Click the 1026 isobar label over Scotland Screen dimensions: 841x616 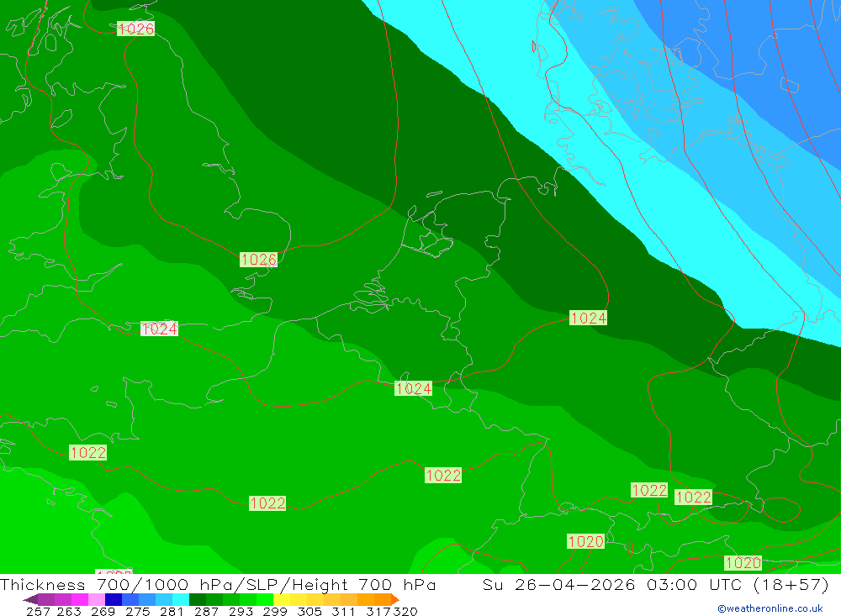click(x=135, y=29)
